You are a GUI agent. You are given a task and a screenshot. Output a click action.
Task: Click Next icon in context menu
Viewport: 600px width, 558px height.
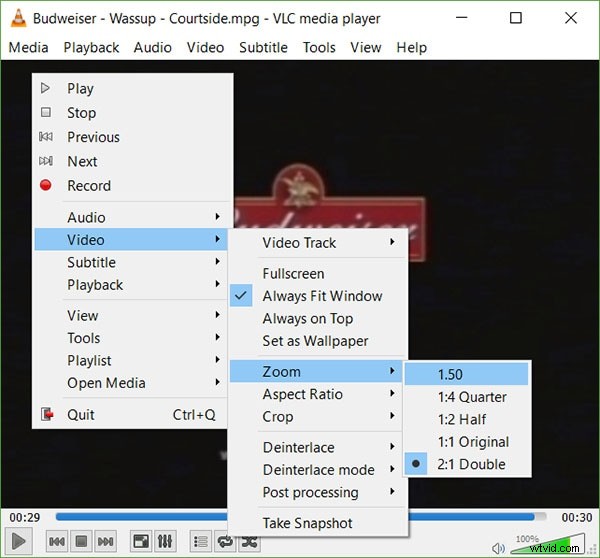click(46, 161)
